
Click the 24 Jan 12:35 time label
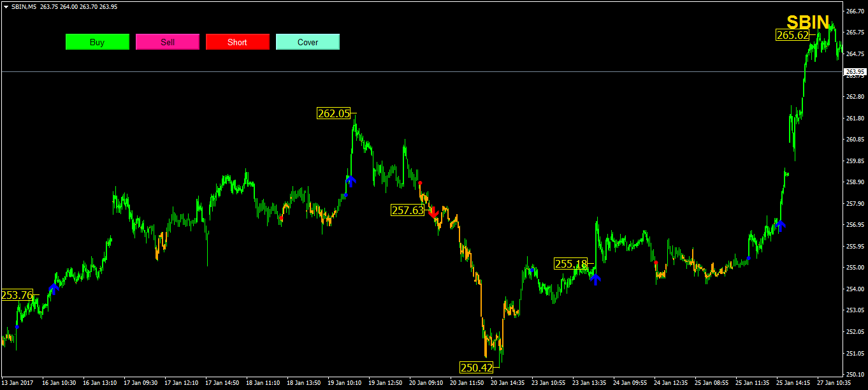(x=671, y=383)
